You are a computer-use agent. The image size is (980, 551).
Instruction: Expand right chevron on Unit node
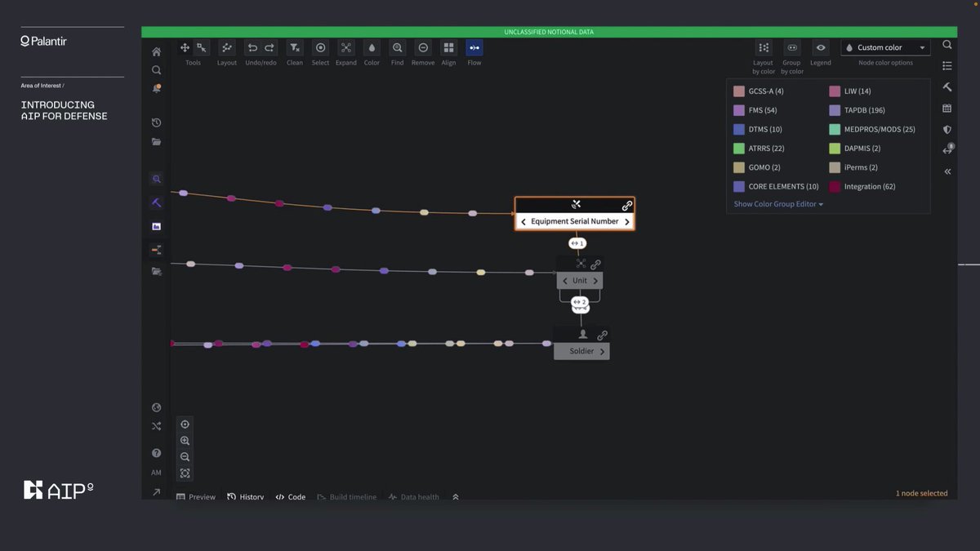coord(595,281)
